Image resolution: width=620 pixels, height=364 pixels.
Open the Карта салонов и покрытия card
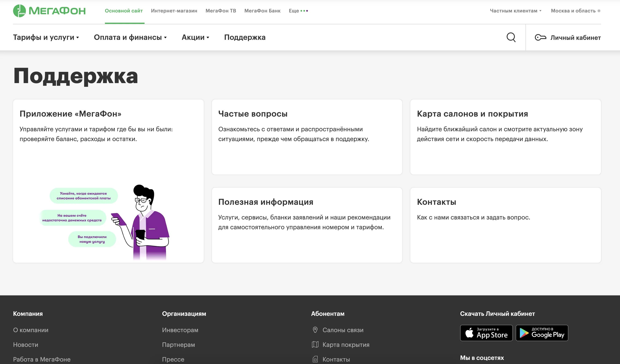pos(506,137)
